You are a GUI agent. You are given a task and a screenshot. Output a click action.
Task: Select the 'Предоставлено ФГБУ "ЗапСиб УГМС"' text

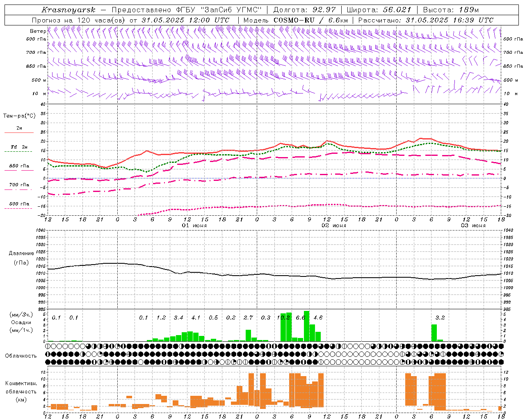point(186,10)
